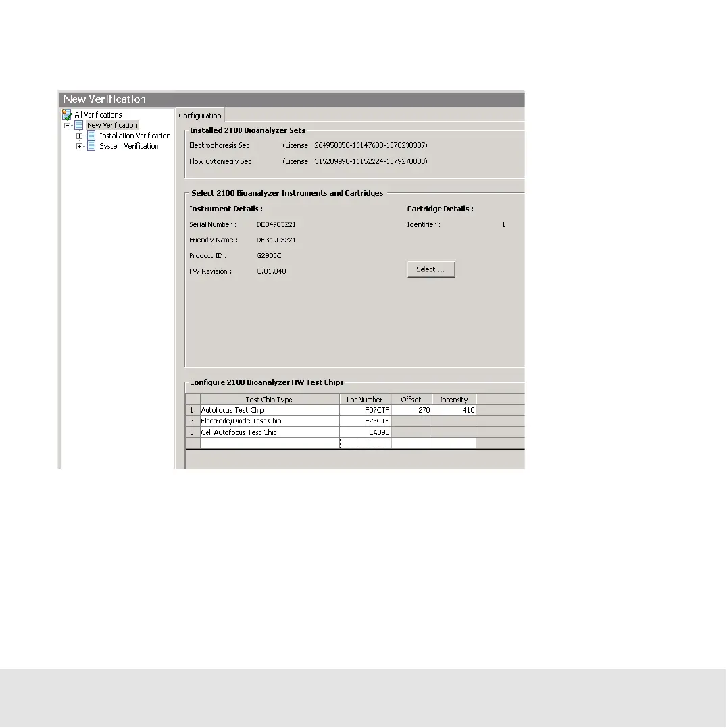Expand the System Verification node
727x728 pixels.
click(x=80, y=147)
